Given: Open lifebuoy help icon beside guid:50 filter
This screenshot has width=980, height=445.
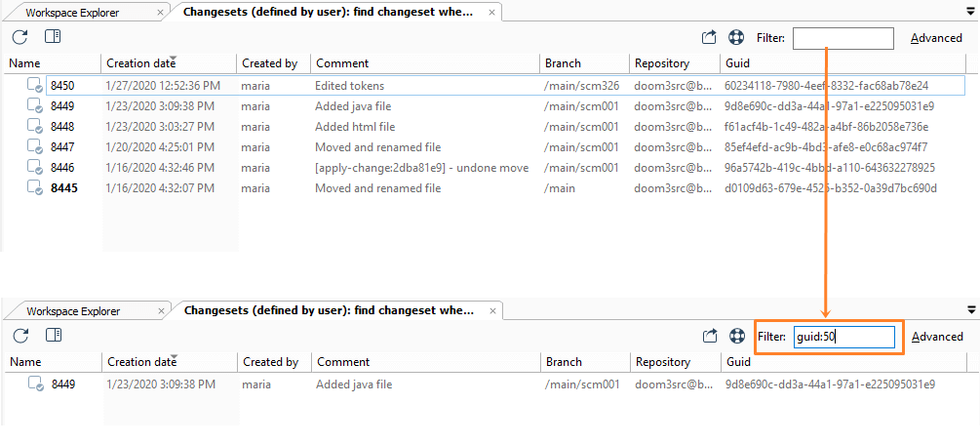Looking at the screenshot, I should tap(737, 336).
